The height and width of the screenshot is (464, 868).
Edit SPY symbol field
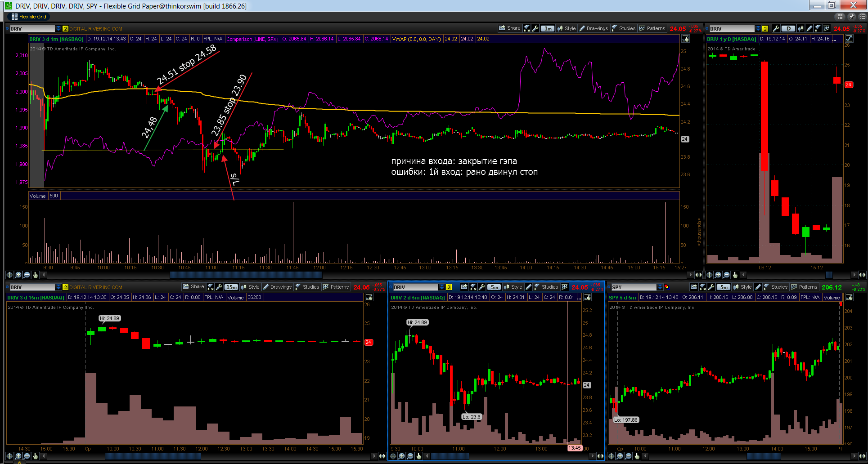[634, 287]
